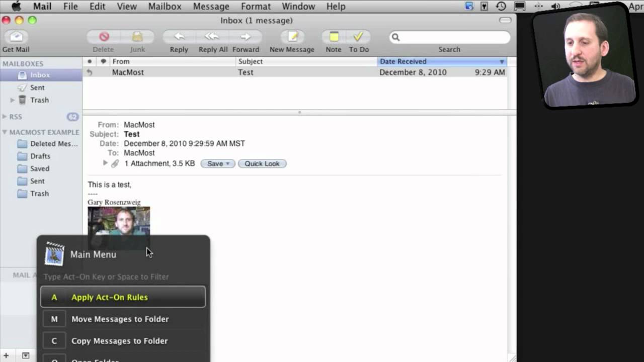Open the Format menu
The width and height of the screenshot is (644, 362).
click(x=256, y=6)
